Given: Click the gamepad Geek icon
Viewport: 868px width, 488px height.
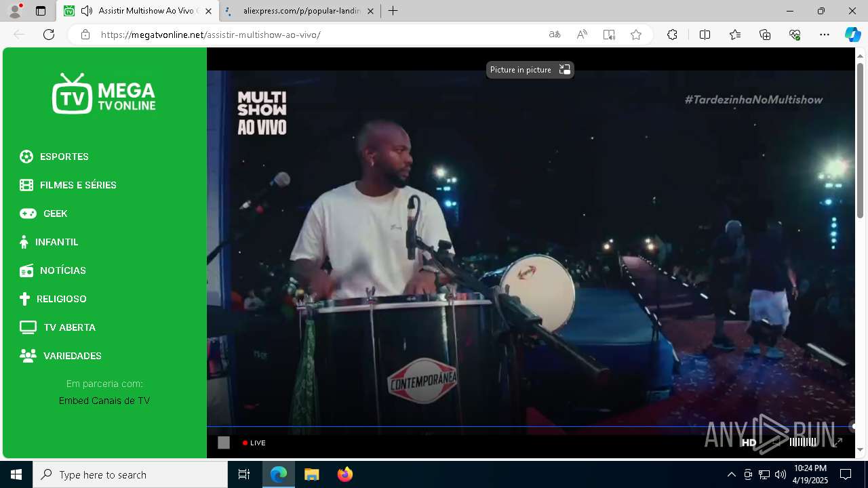Looking at the screenshot, I should 28,213.
